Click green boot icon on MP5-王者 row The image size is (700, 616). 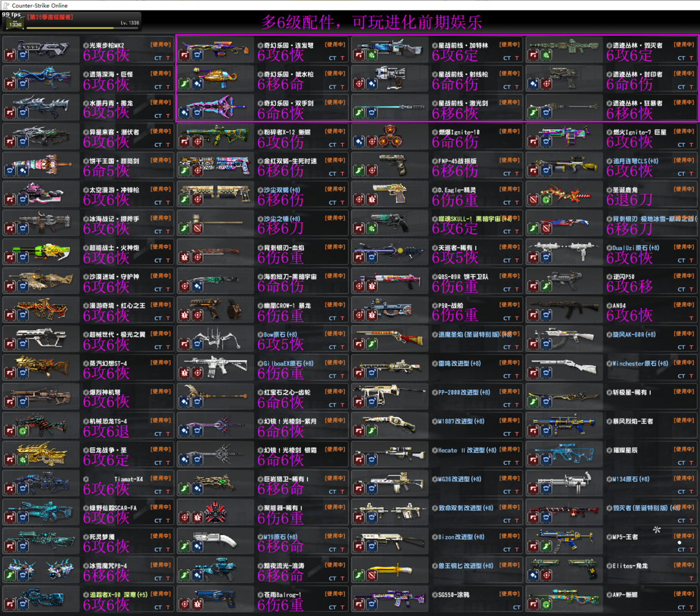546,547
